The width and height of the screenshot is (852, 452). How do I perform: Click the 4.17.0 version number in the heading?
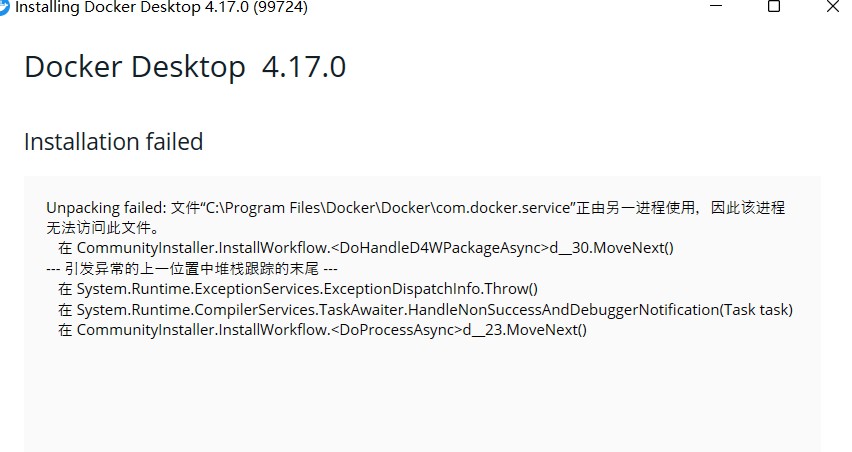304,67
